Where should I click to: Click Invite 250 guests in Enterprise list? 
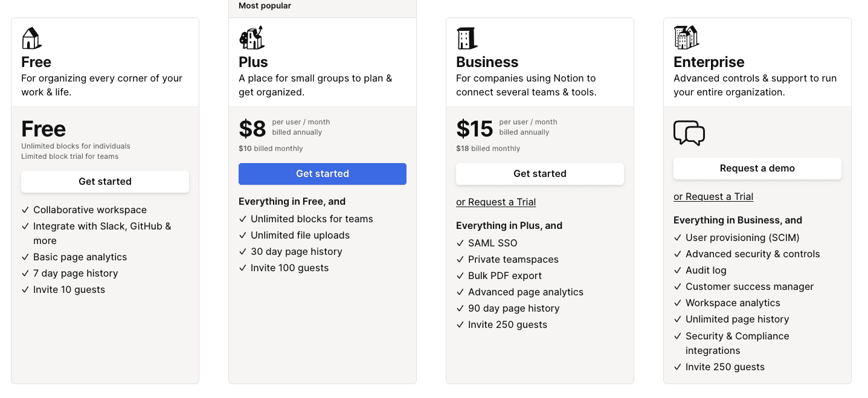725,367
